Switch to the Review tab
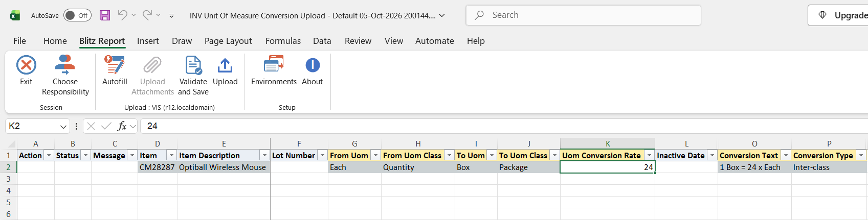This screenshot has width=868, height=220. point(358,41)
